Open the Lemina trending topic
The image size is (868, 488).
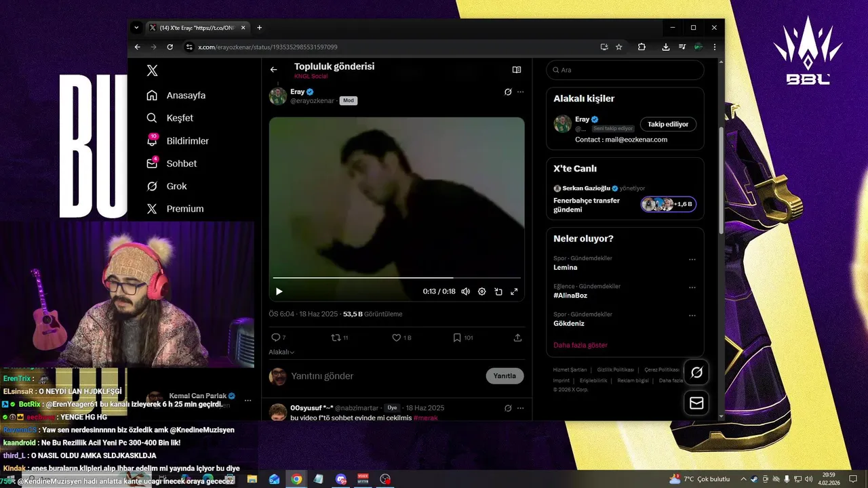click(x=564, y=267)
